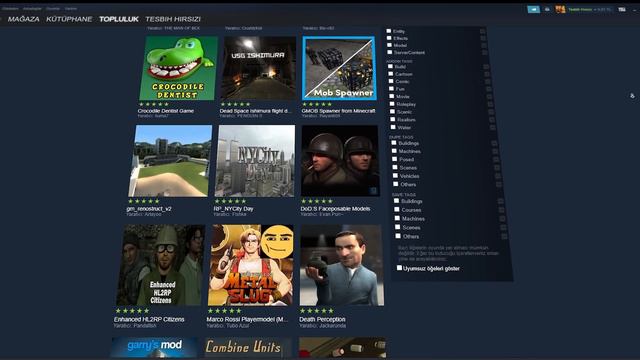Tick Scenes under Save Tags
640x360 pixels.
pos(398,227)
